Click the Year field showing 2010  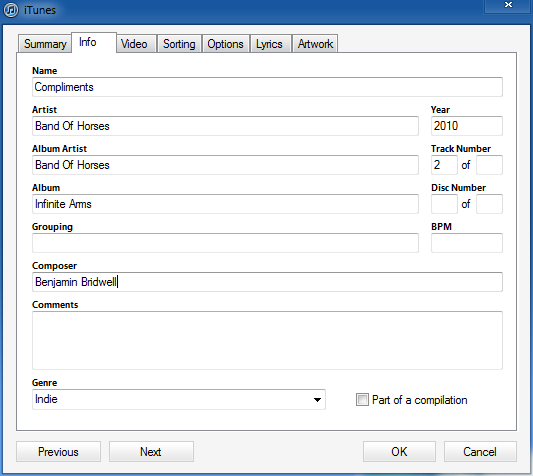467,126
